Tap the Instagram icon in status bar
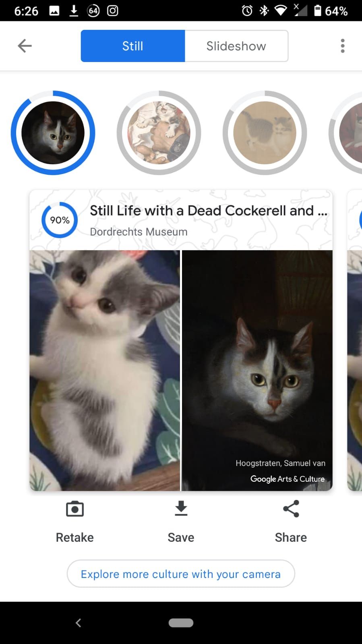The width and height of the screenshot is (362, 644). coord(113,10)
